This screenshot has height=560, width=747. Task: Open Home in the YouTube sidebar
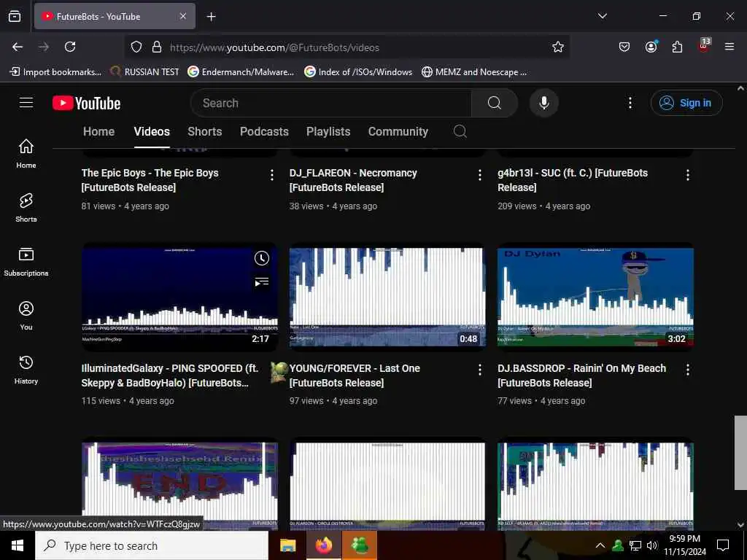tap(26, 154)
